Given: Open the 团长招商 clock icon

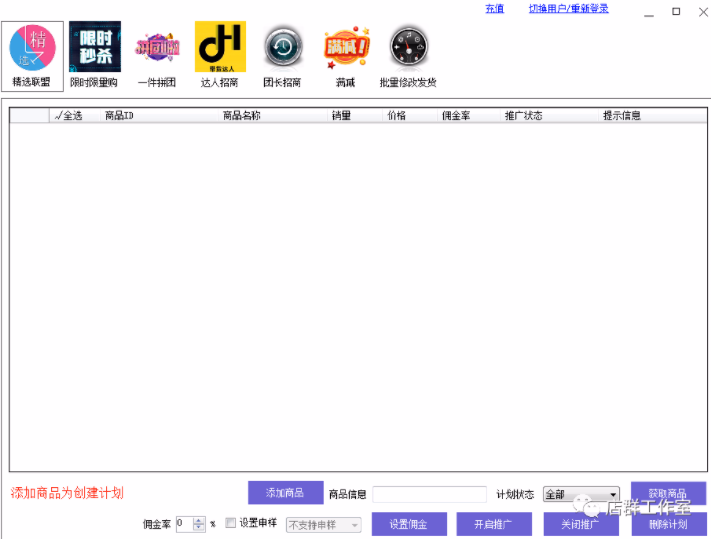Looking at the screenshot, I should pyautogui.click(x=283, y=48).
